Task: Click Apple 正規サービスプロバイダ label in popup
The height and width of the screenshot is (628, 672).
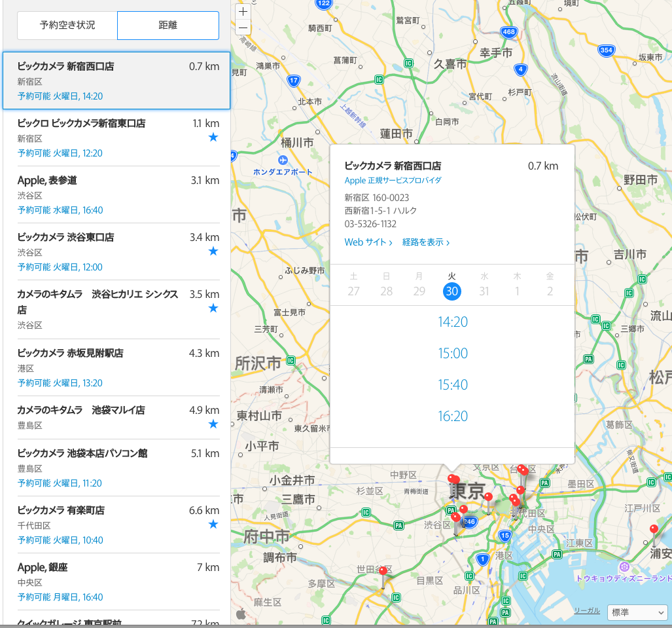Action: click(393, 181)
